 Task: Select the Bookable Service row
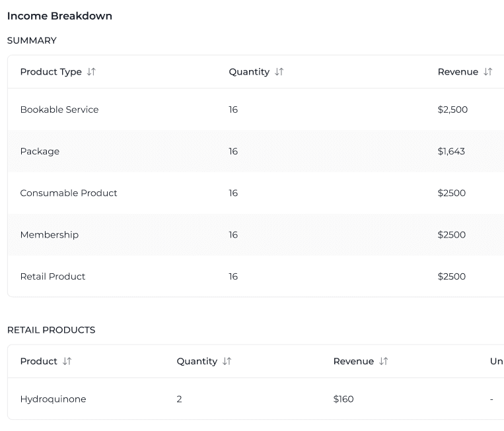coord(59,110)
